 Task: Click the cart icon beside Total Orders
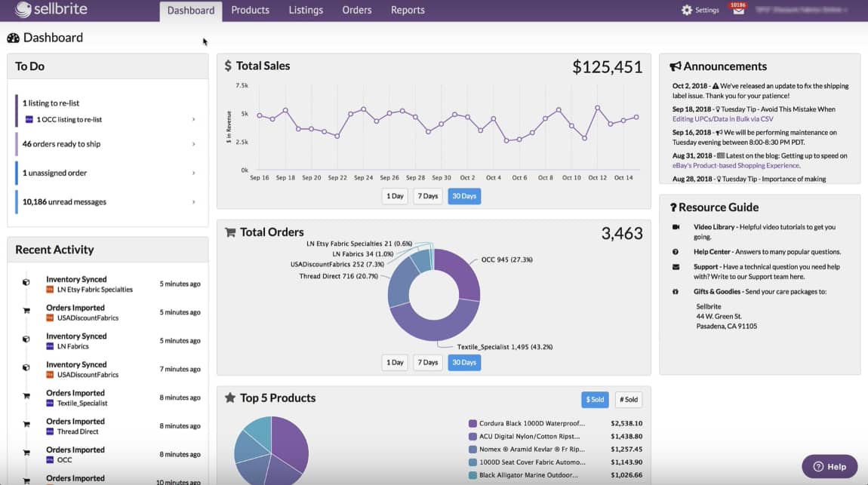click(230, 232)
